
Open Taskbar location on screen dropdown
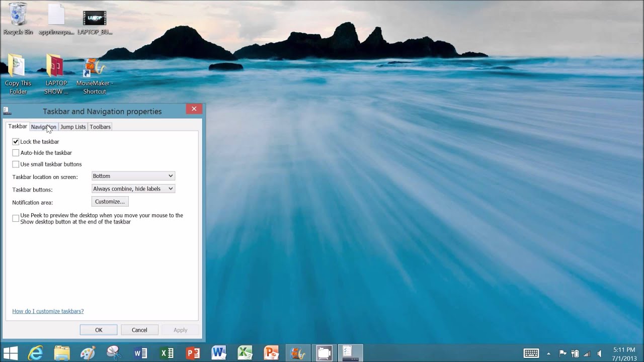(x=133, y=176)
